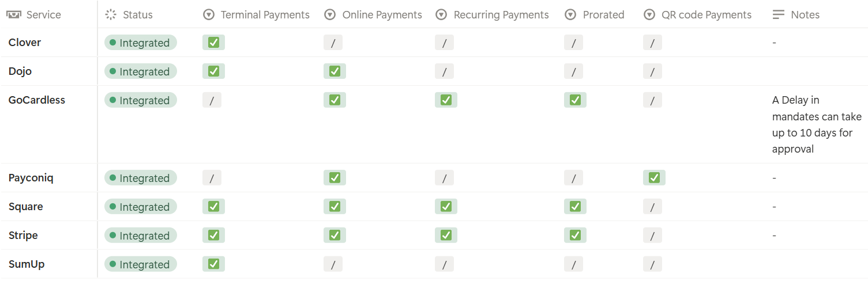Click the Notes column text icon
The image size is (868, 281).
(x=779, y=15)
